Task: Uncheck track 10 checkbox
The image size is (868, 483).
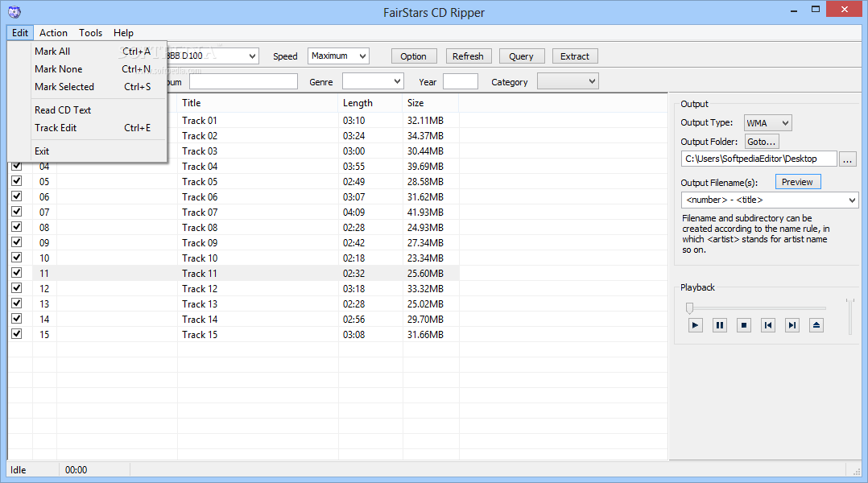Action: tap(17, 258)
